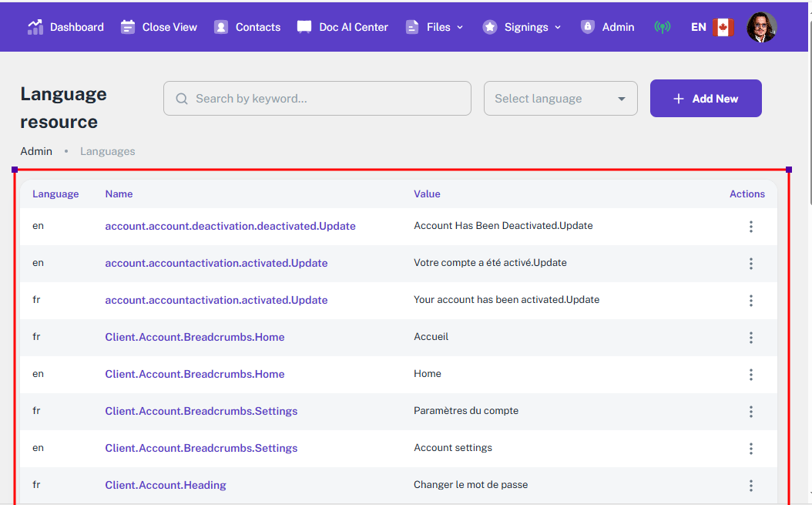812x505 pixels.
Task: Click the green broadcast signal icon
Action: tap(662, 27)
